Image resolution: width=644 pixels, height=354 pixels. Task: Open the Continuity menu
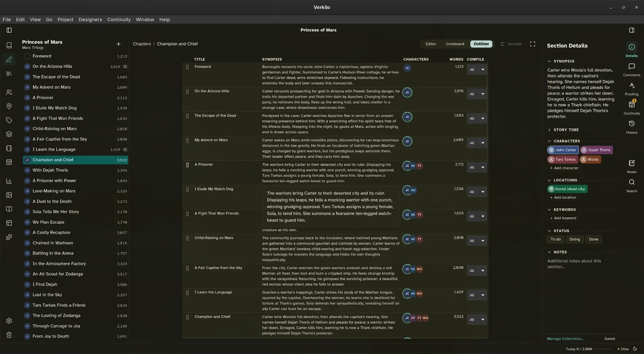[x=119, y=20]
